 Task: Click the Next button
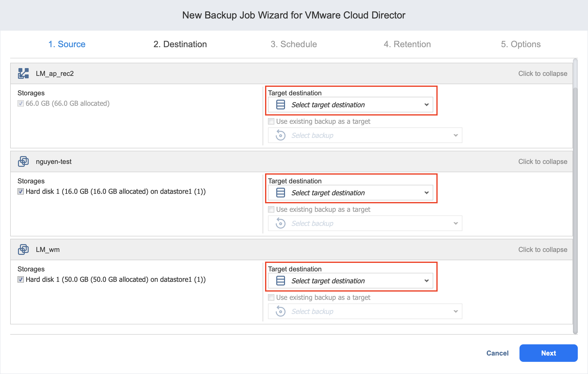548,353
